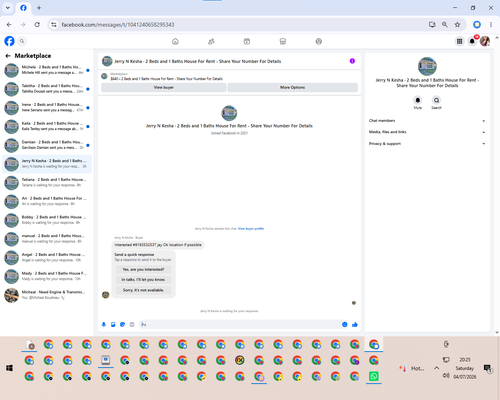The height and width of the screenshot is (400, 500).
Task: Open Bobby's conversation in the list
Action: click(47, 220)
